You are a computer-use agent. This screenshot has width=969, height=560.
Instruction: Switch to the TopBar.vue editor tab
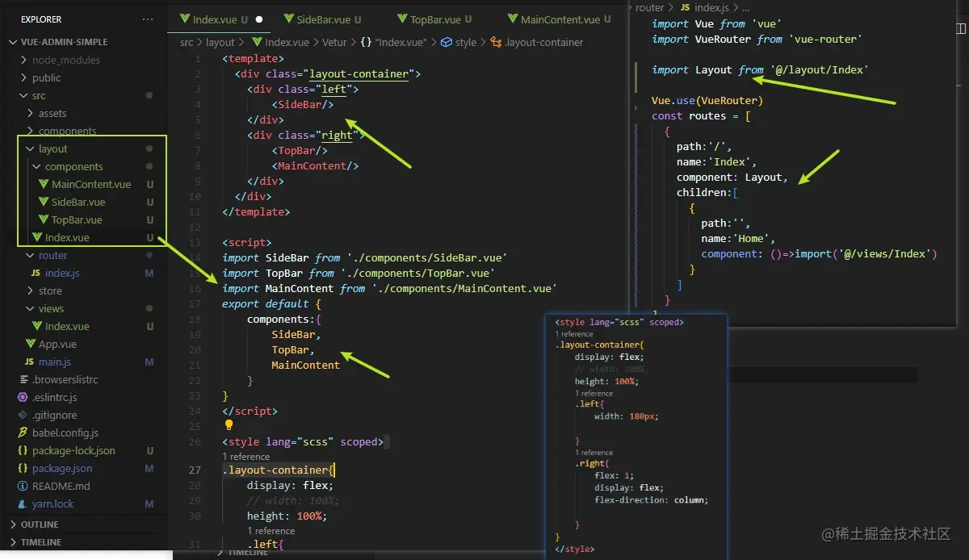(434, 19)
